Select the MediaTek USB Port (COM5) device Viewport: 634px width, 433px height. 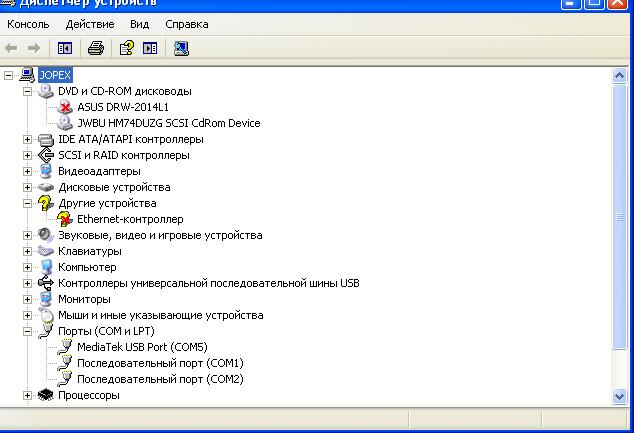coord(141,347)
